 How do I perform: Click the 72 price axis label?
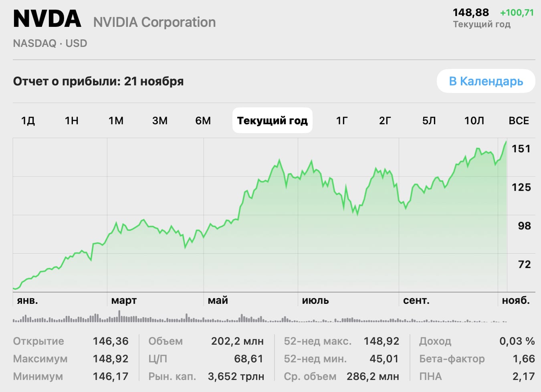tap(524, 264)
